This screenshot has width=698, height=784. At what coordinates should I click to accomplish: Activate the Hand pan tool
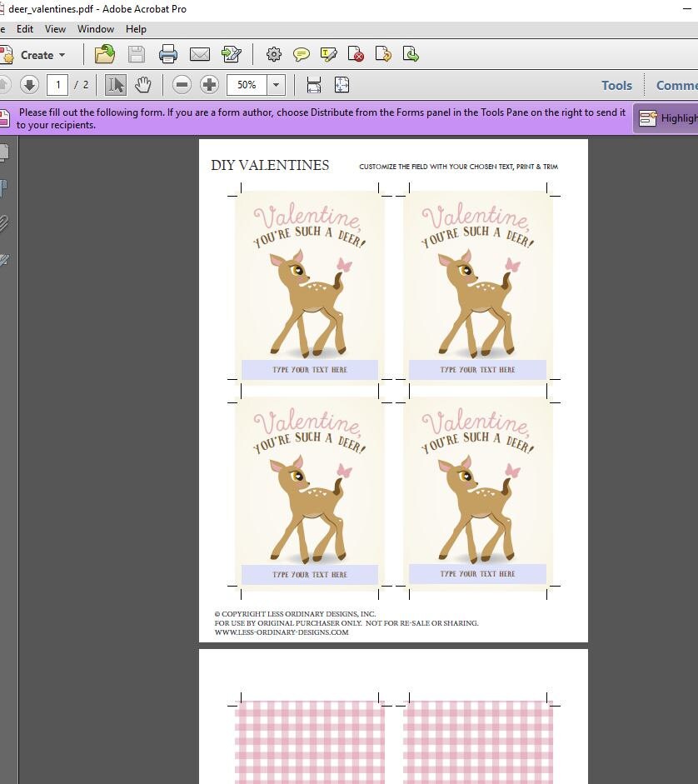coord(143,85)
